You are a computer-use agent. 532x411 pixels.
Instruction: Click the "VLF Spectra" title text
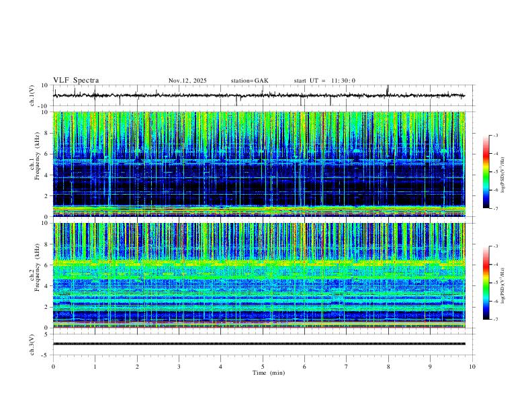76,81
